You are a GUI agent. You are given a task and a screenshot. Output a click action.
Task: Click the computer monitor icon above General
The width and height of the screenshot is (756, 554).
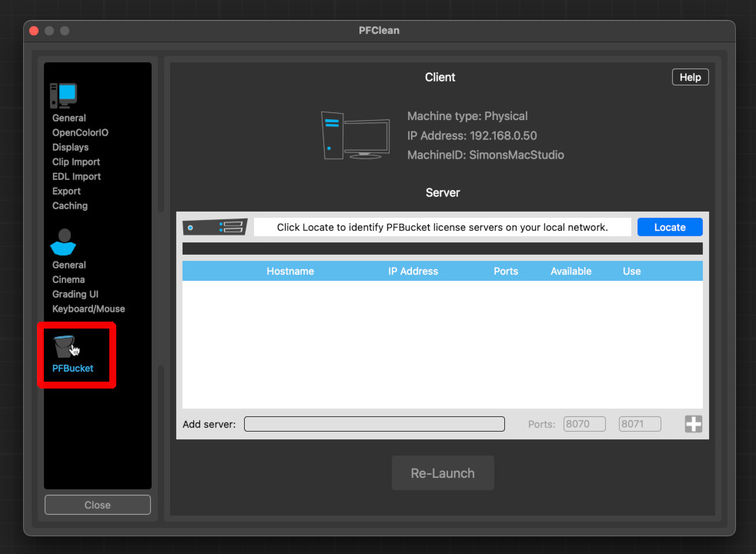64,95
